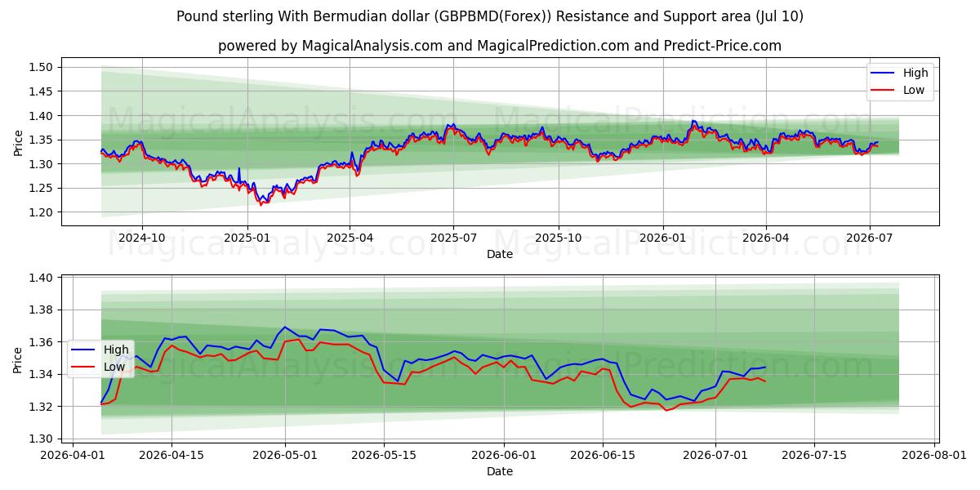Click the 2025-07 date tick label
Image resolution: width=980 pixels, height=490 pixels.
(453, 238)
